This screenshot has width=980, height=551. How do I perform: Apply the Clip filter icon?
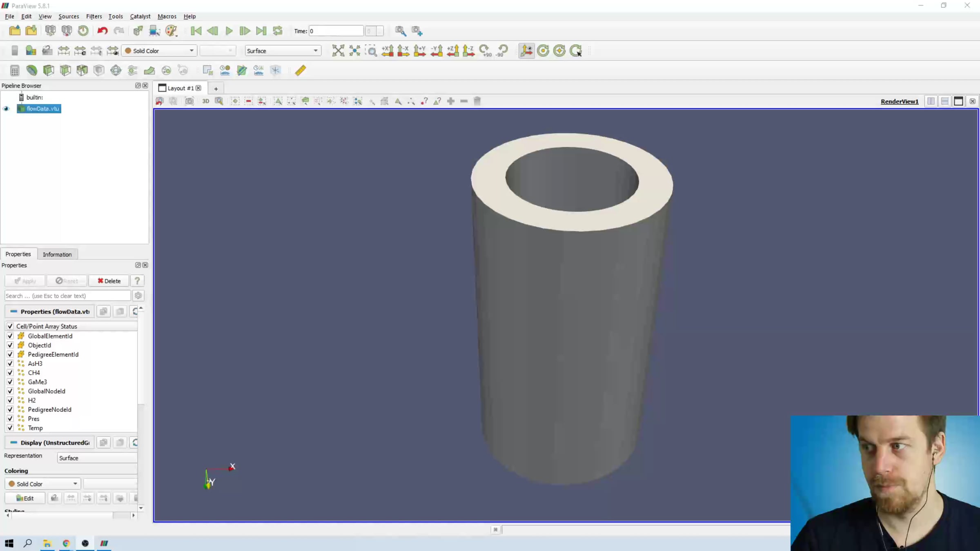(49, 71)
